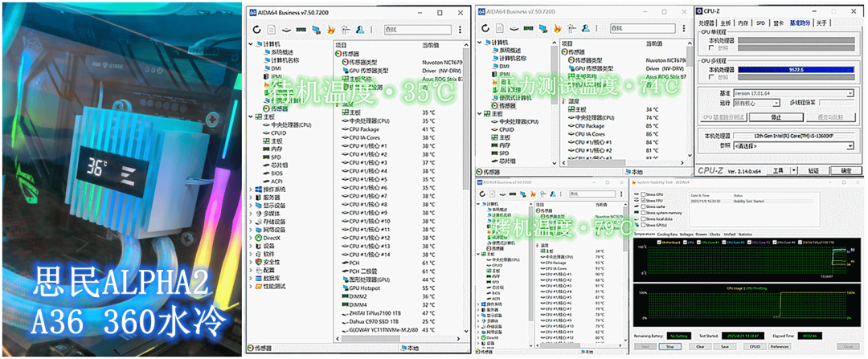Select BIOS in left AIDA64 tree
Image resolution: width=868 pixels, height=359 pixels.
point(272,173)
